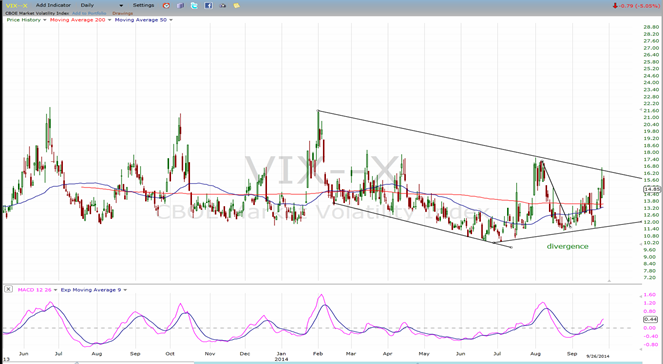Image resolution: width=663 pixels, height=364 pixels.
Task: Click the Dec month label on time axis
Action: click(x=245, y=353)
